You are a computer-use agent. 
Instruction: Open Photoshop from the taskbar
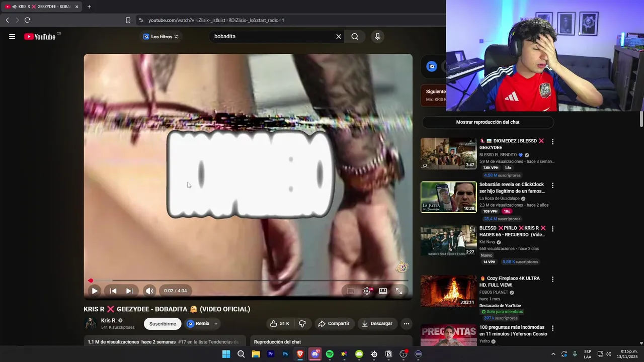tap(285, 354)
